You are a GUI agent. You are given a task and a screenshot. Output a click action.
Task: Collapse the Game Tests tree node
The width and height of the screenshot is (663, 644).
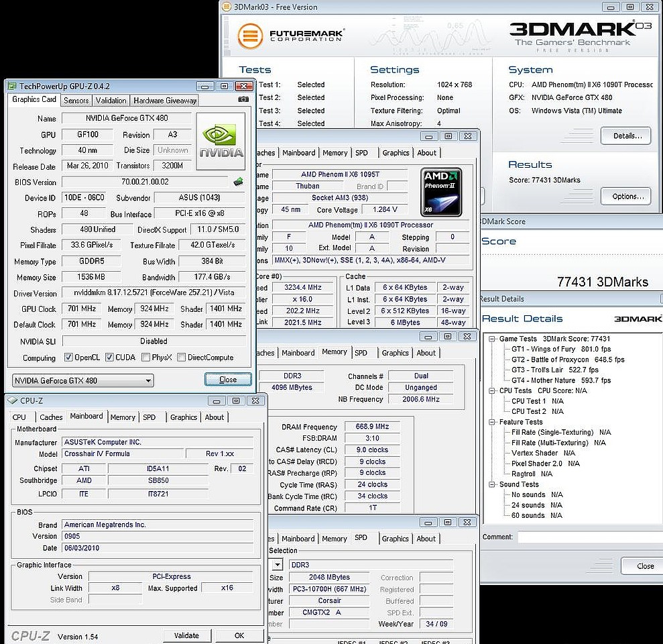point(492,339)
